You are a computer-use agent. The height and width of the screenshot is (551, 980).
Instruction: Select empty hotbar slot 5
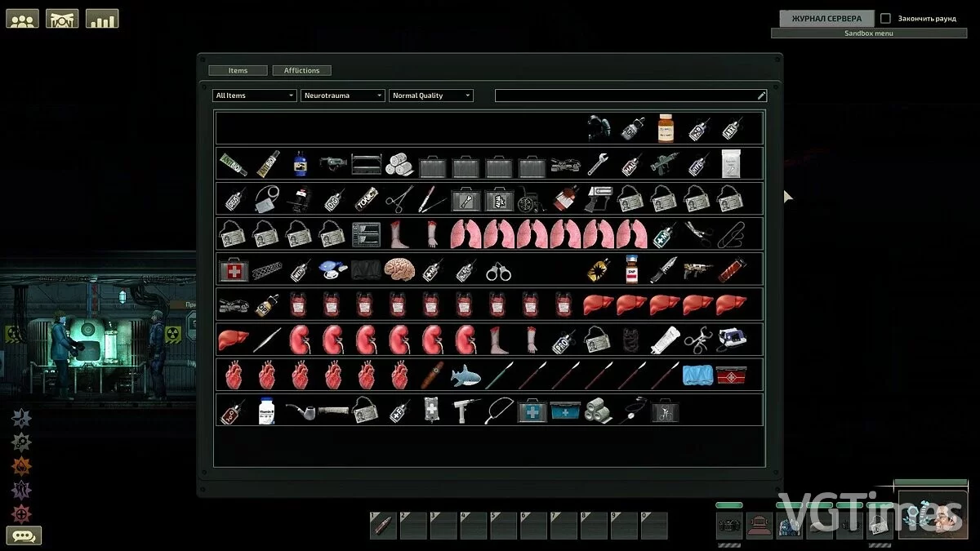504,526
